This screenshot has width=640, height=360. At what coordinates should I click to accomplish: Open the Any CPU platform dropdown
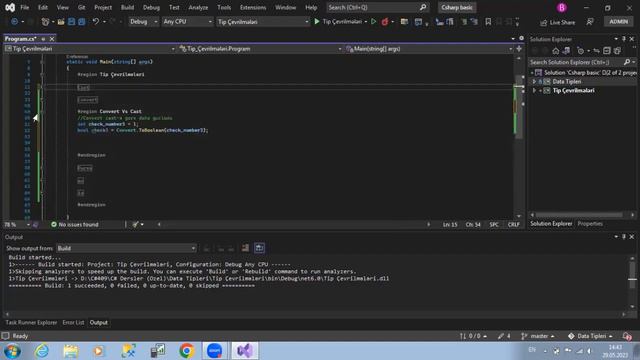click(x=187, y=22)
